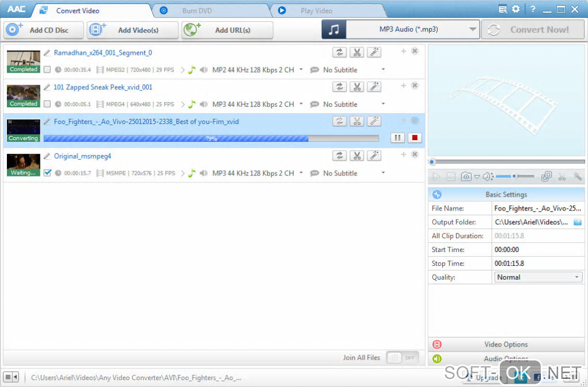Click the preview seek bar handle
The height and width of the screenshot is (387, 588).
point(432,162)
